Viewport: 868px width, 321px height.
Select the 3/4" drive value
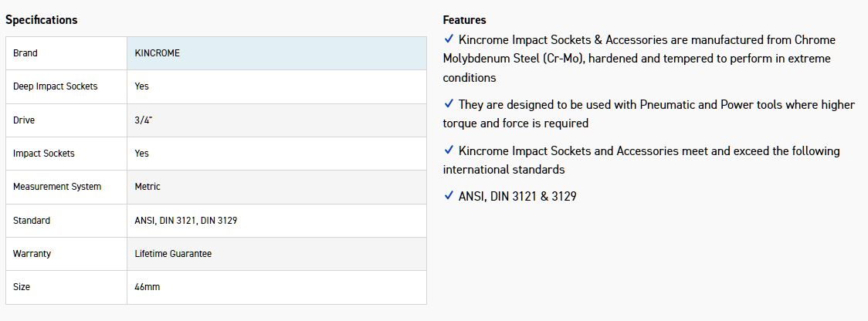[x=143, y=120]
